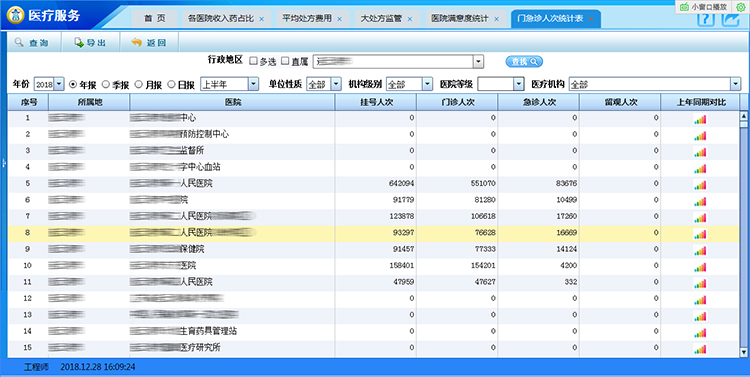750x377 pixels.
Task: Tick the 直属 checkbox
Action: tap(285, 61)
